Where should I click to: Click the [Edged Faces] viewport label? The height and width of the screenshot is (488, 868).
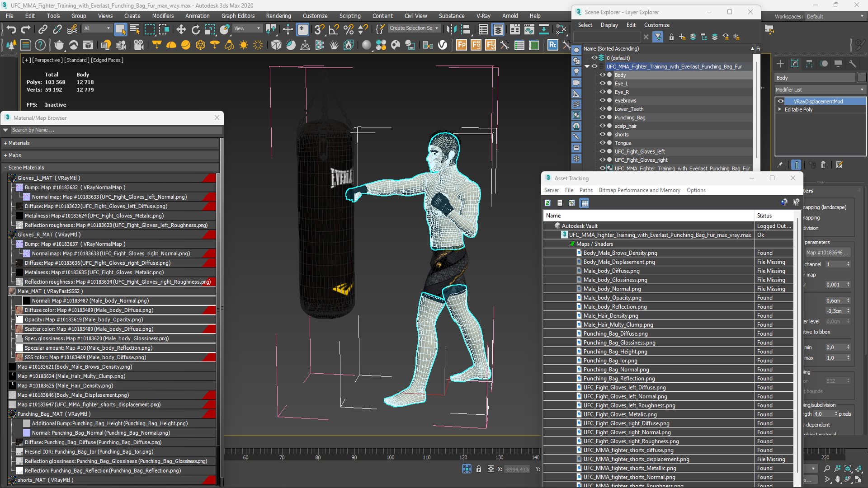(107, 60)
